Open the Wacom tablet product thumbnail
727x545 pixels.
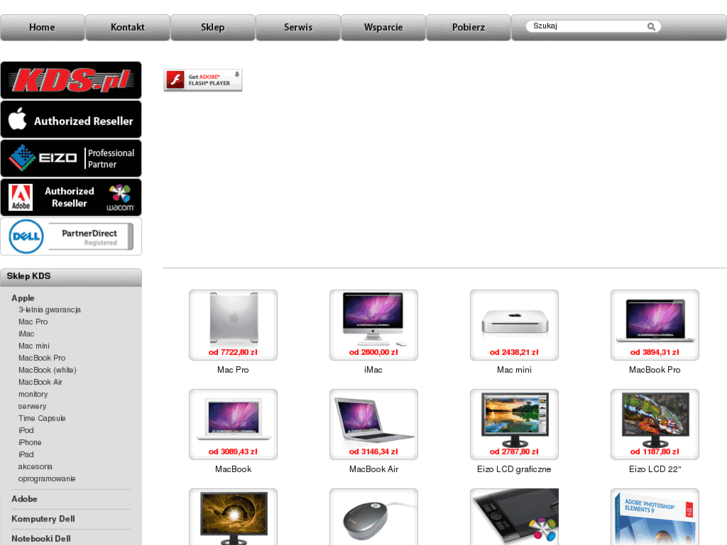(x=514, y=517)
